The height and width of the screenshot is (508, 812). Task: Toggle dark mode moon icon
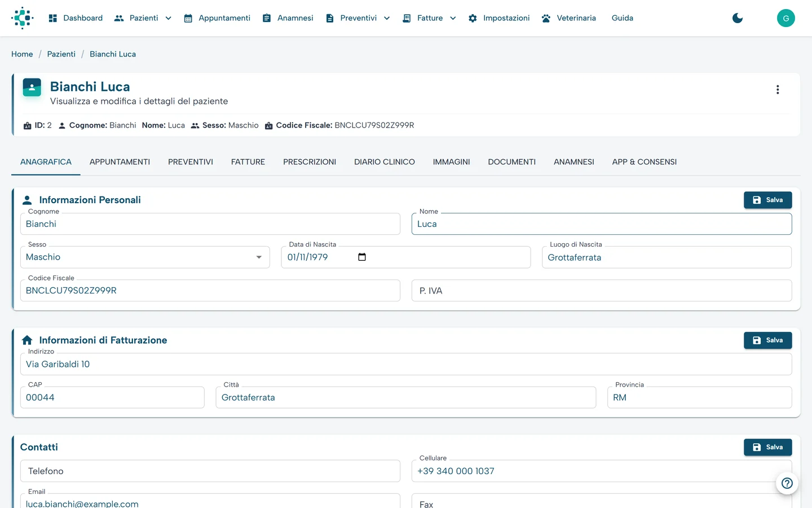(x=738, y=18)
